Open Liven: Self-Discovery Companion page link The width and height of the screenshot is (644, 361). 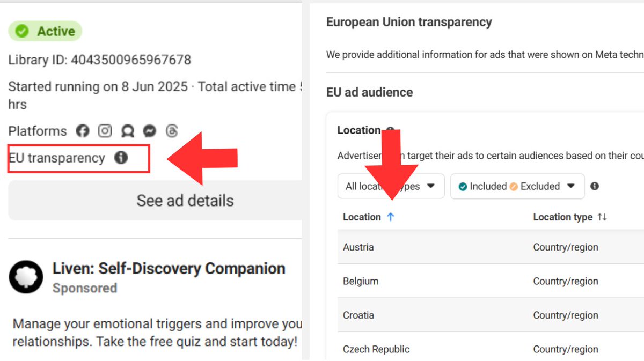[169, 268]
